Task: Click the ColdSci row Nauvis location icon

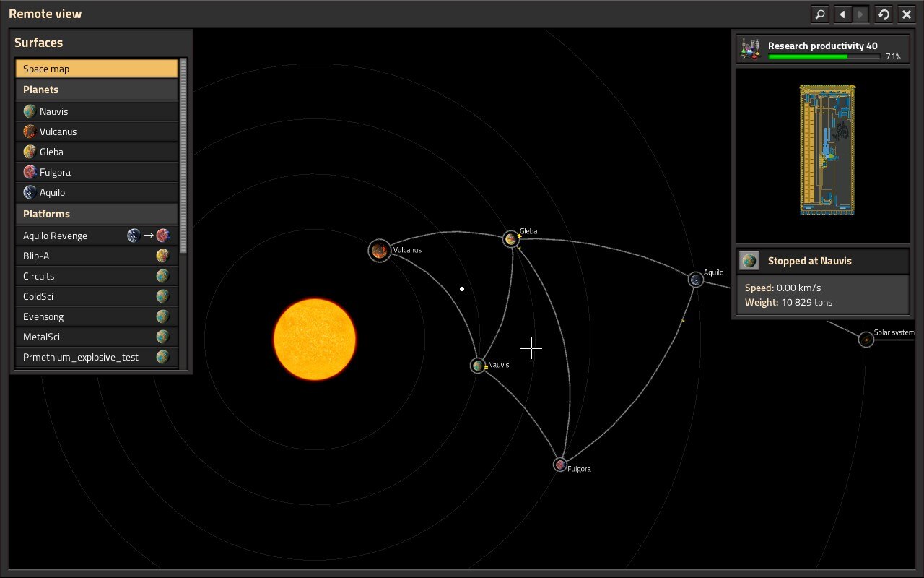Action: (162, 296)
